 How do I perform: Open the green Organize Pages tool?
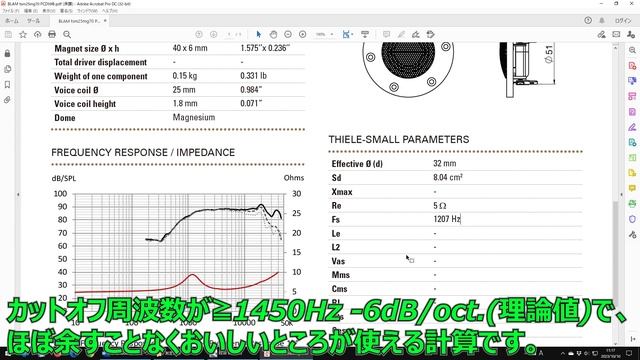click(x=632, y=158)
